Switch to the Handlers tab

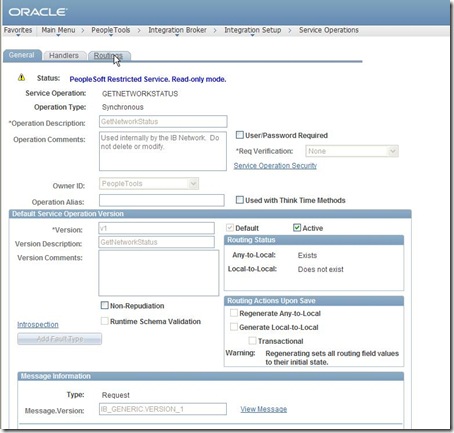[x=64, y=56]
